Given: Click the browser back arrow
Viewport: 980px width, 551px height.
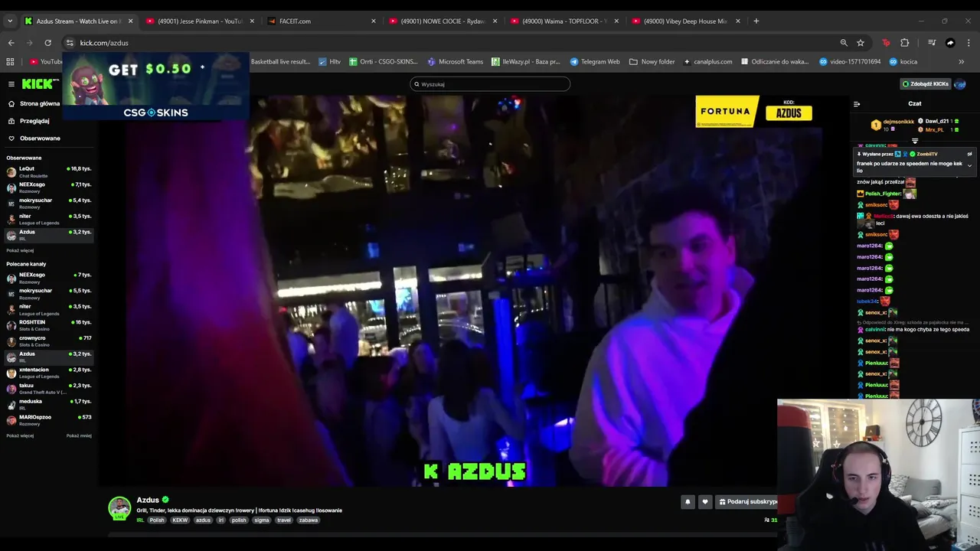Looking at the screenshot, I should coord(11,43).
